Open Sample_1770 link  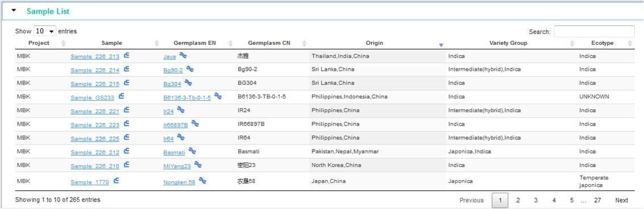click(90, 182)
